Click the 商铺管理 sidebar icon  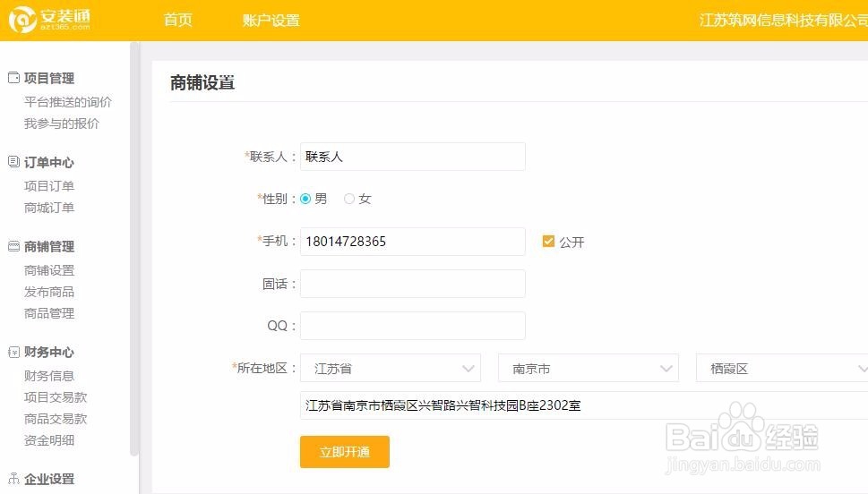pos(13,246)
